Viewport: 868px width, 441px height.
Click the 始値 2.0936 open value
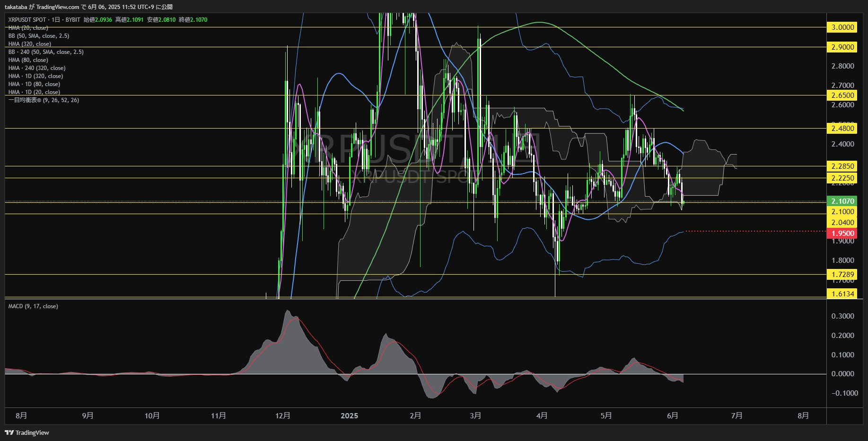coord(98,20)
